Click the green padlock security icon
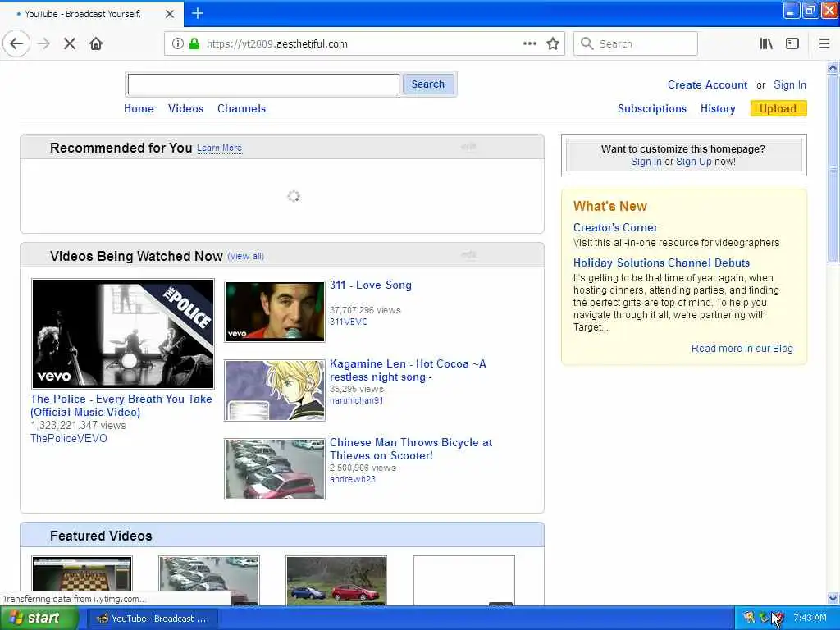Viewport: 840px width, 630px height. pos(194,43)
